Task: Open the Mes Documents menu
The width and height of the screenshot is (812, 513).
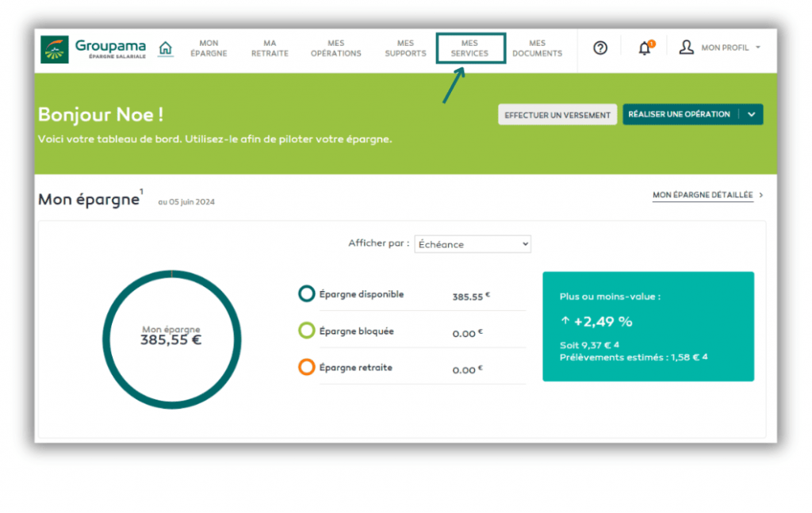Action: tap(537, 48)
